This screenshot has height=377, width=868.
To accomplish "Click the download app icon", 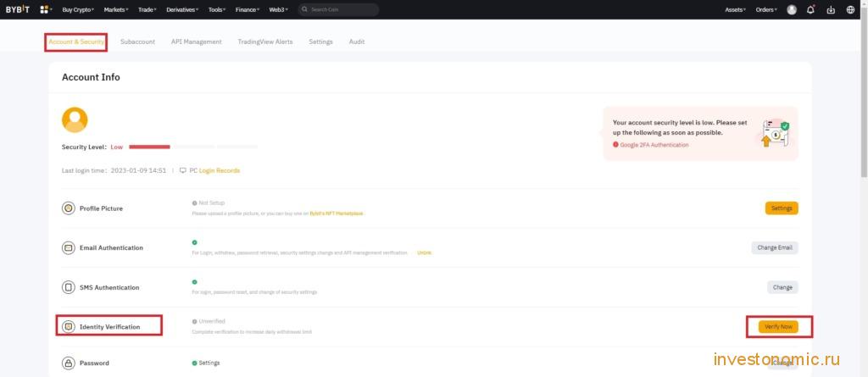I will (831, 9).
